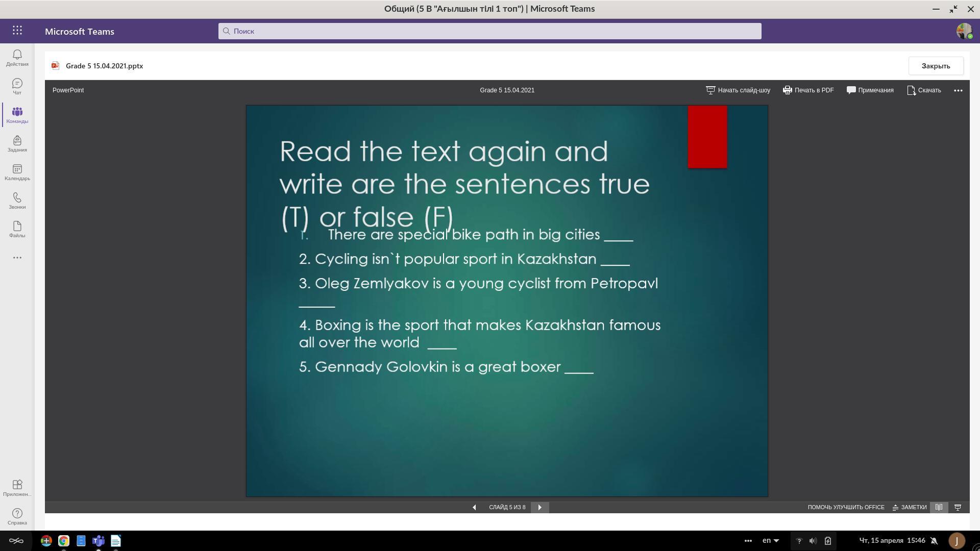The width and height of the screenshot is (980, 551).
Task: Open the Calendar (Календарь) sidebar icon
Action: coord(17,172)
